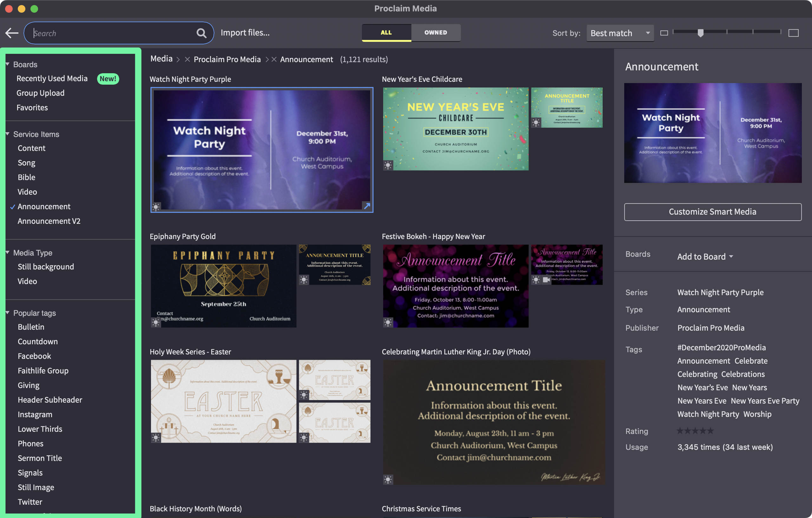Click the Import files link

coord(245,33)
